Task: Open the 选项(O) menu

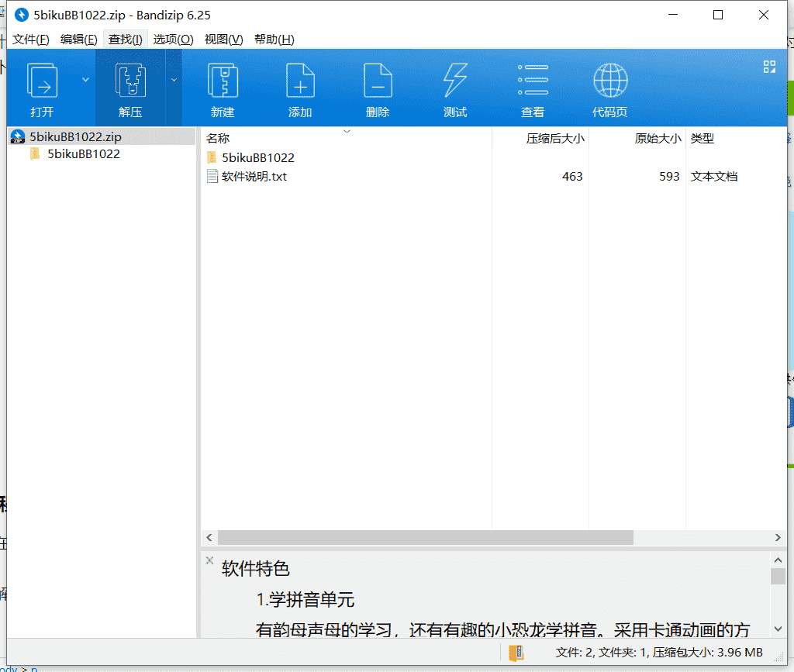Action: (173, 40)
